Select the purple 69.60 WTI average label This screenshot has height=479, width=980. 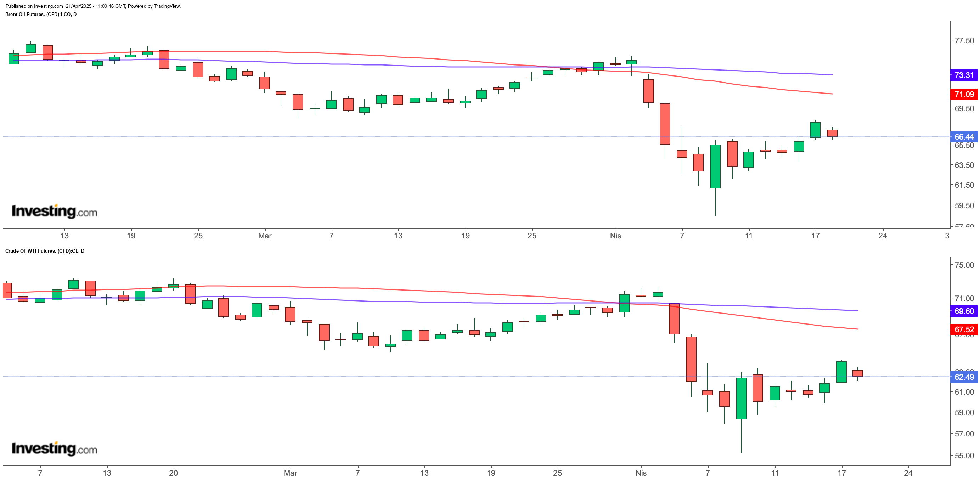tap(964, 311)
